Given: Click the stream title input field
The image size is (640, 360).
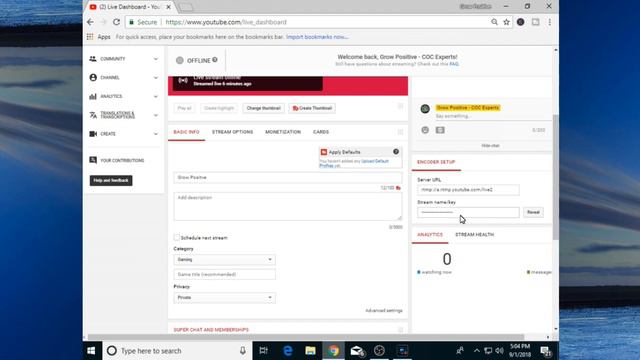Looking at the screenshot, I should [288, 178].
